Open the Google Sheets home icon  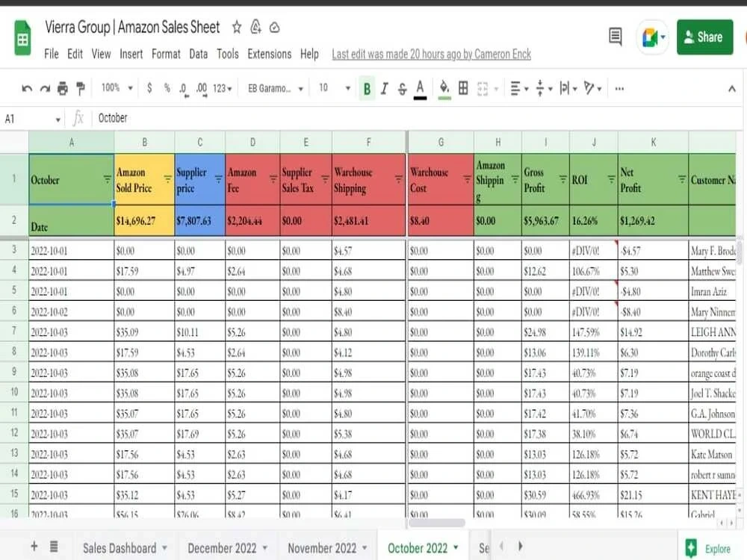coord(22,37)
